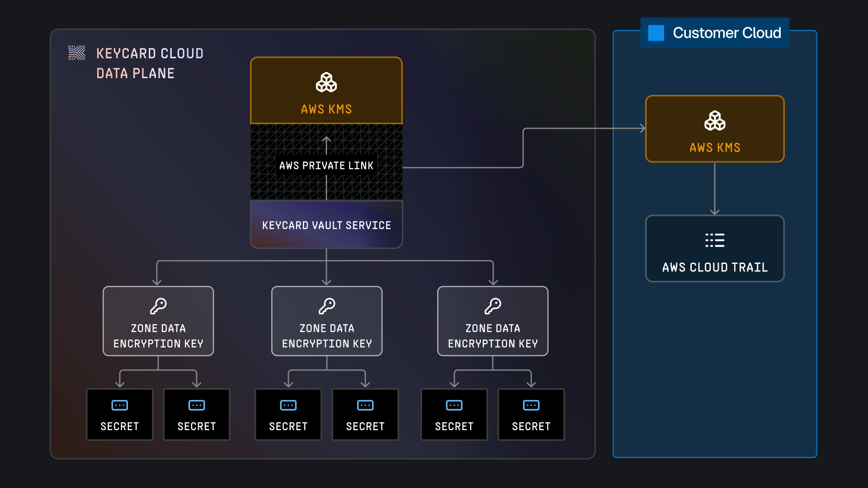Click the AWS KMS button in the orange box

click(x=326, y=108)
